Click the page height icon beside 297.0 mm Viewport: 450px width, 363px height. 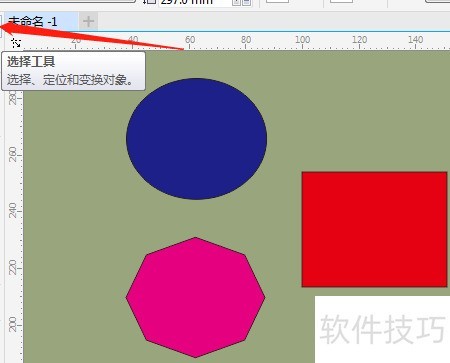tap(150, 2)
